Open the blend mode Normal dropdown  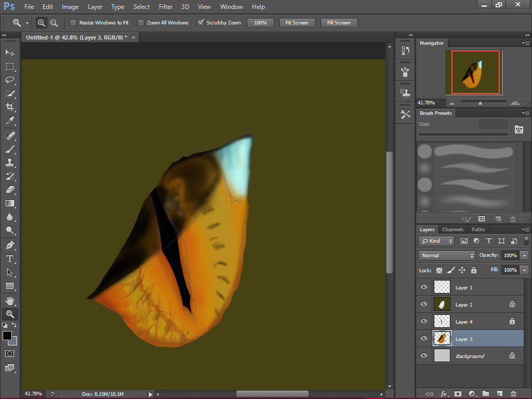pyautogui.click(x=447, y=256)
